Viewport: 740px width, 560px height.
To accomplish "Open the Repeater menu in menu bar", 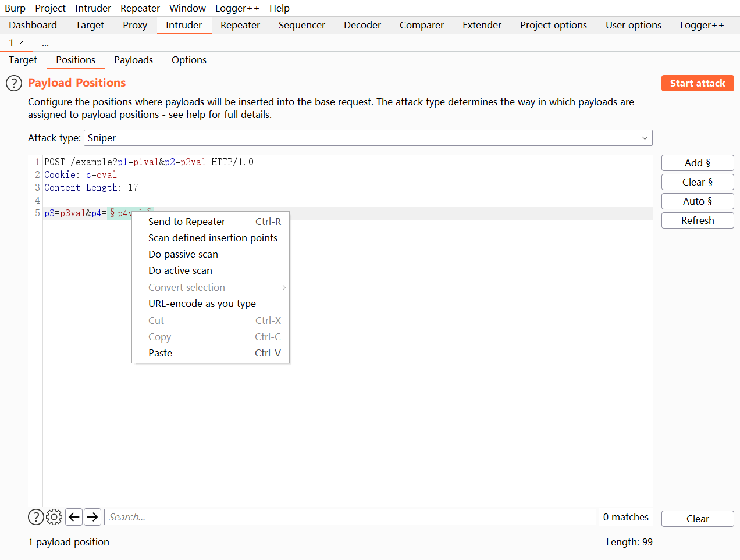I will point(140,8).
